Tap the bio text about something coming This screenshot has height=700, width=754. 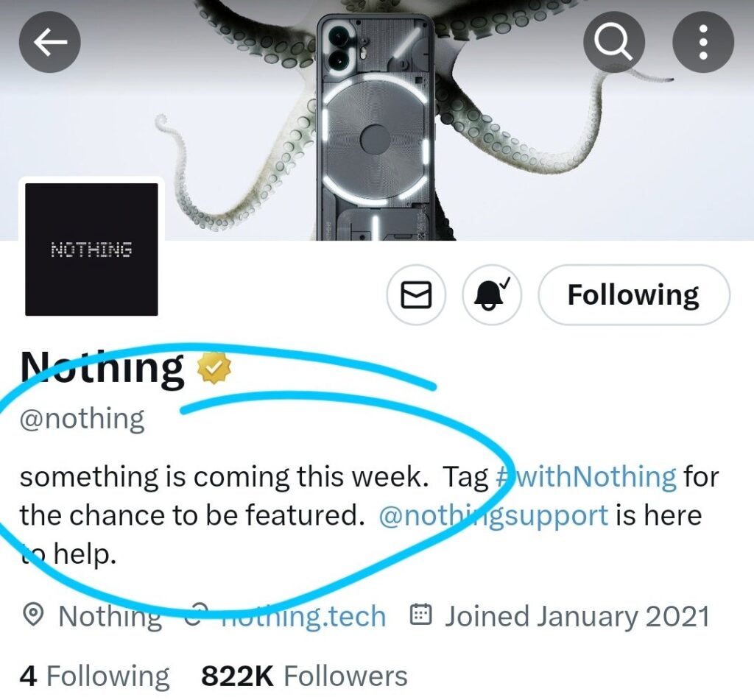coord(221,478)
